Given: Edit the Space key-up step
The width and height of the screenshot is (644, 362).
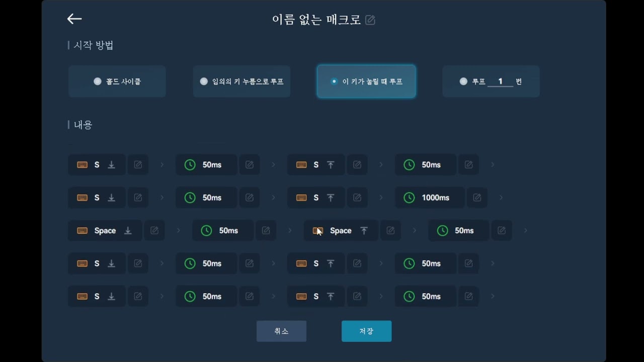Looking at the screenshot, I should point(390,231).
